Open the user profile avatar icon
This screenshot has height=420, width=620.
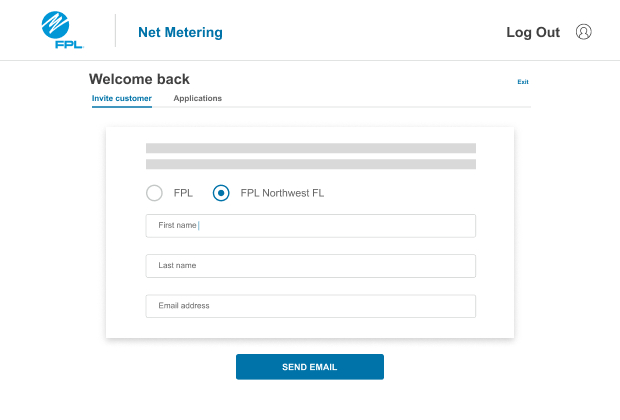[583, 32]
